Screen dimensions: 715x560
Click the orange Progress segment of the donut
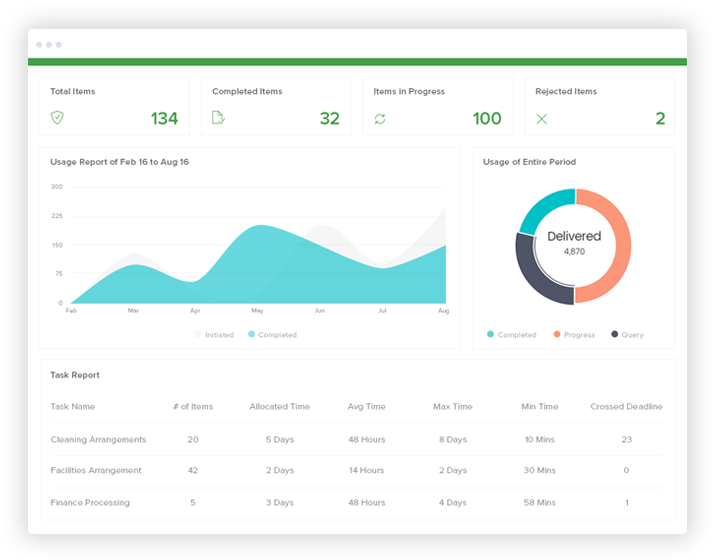coord(622,246)
